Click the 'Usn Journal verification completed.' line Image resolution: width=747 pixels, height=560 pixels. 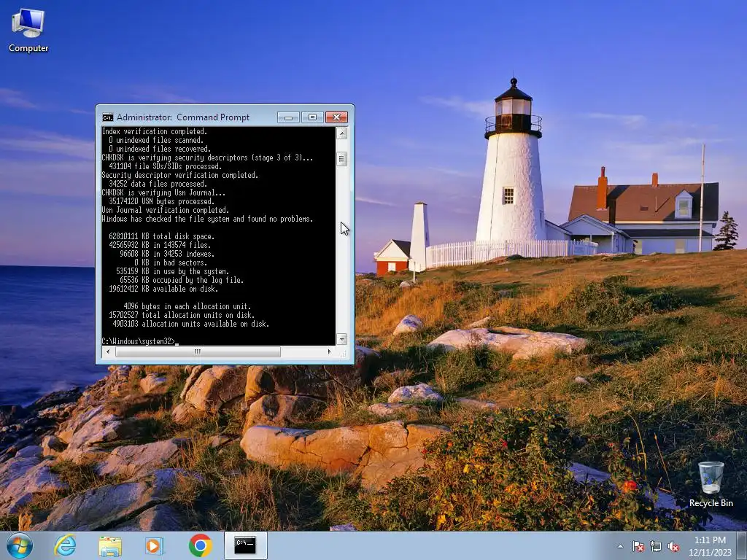(166, 210)
